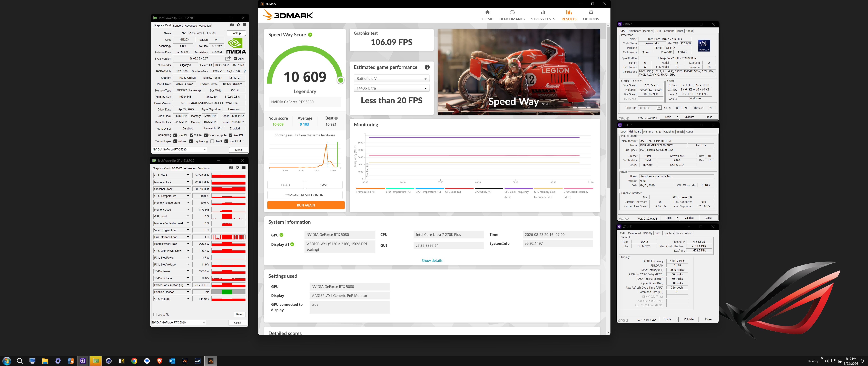The height and width of the screenshot is (366, 868).
Task: Open taskbar search
Action: coord(19,361)
